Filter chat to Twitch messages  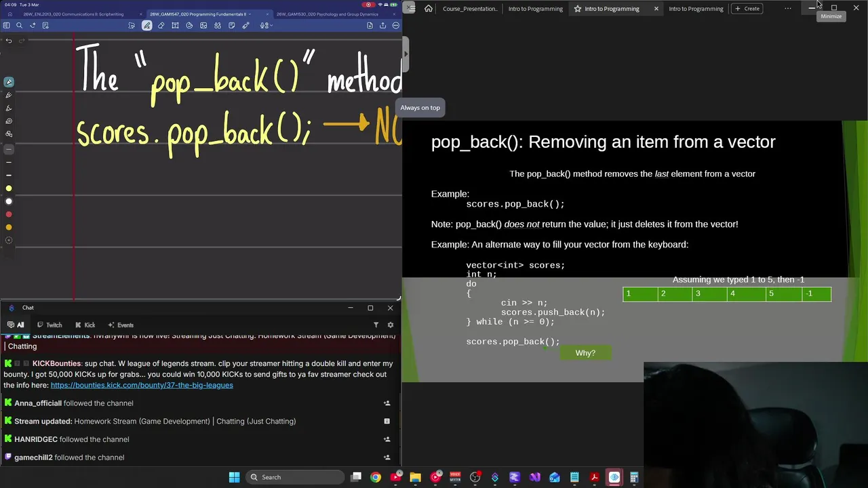coord(50,325)
